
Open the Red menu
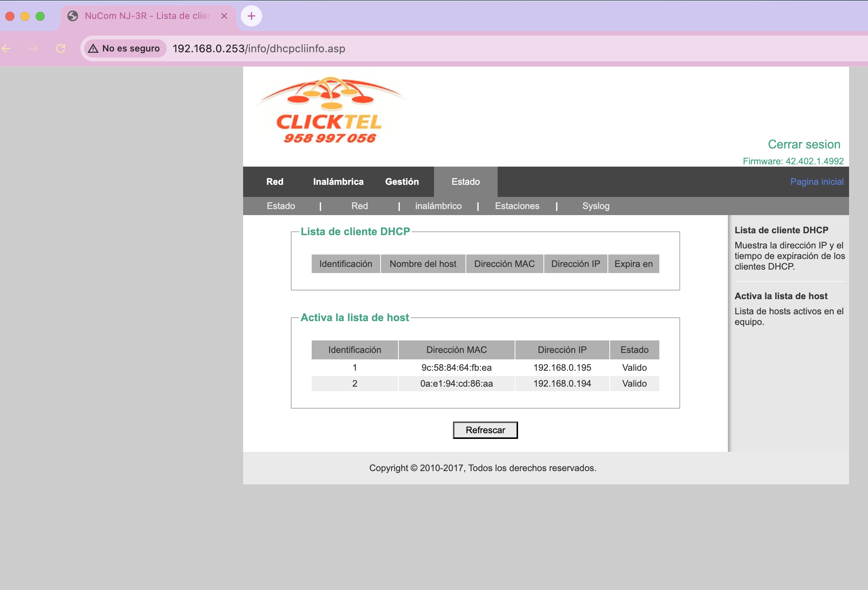point(275,182)
